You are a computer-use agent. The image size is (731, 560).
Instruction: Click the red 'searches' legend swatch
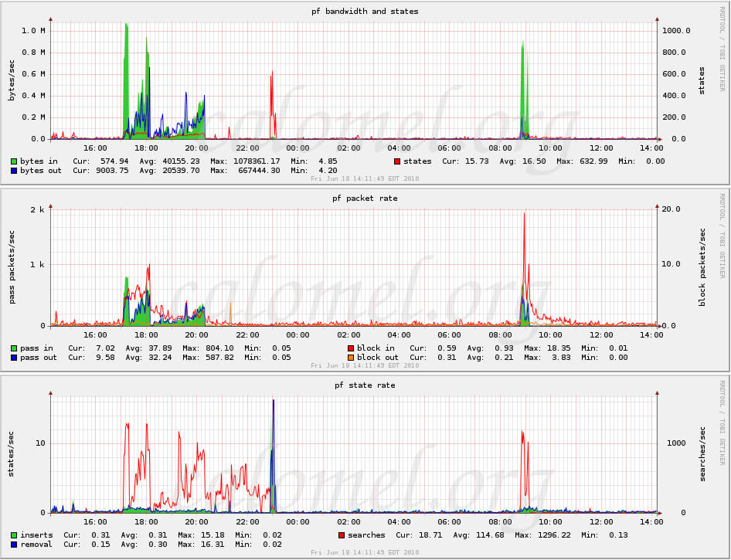point(342,535)
